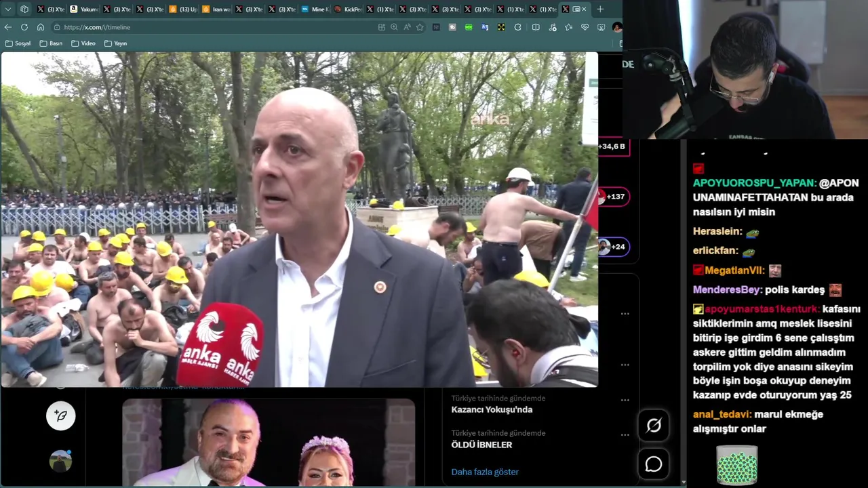868x488 pixels.
Task: Open the workspaces icon beside the tabs
Action: (x=24, y=9)
